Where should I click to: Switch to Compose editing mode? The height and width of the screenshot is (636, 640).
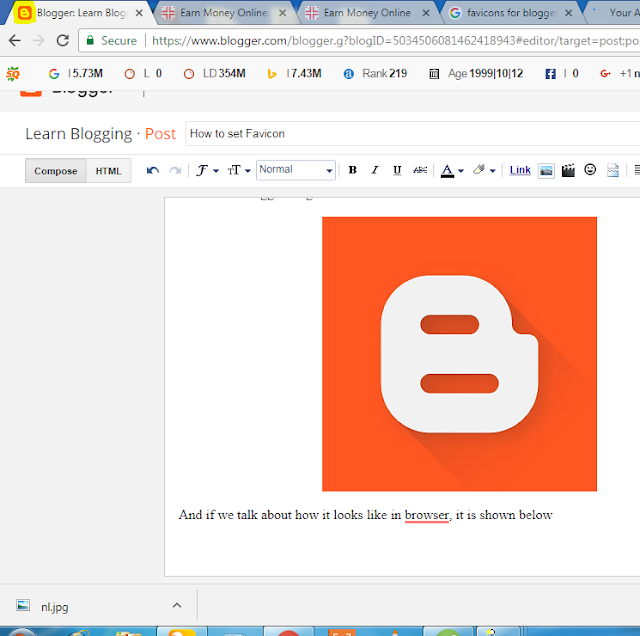click(x=56, y=171)
